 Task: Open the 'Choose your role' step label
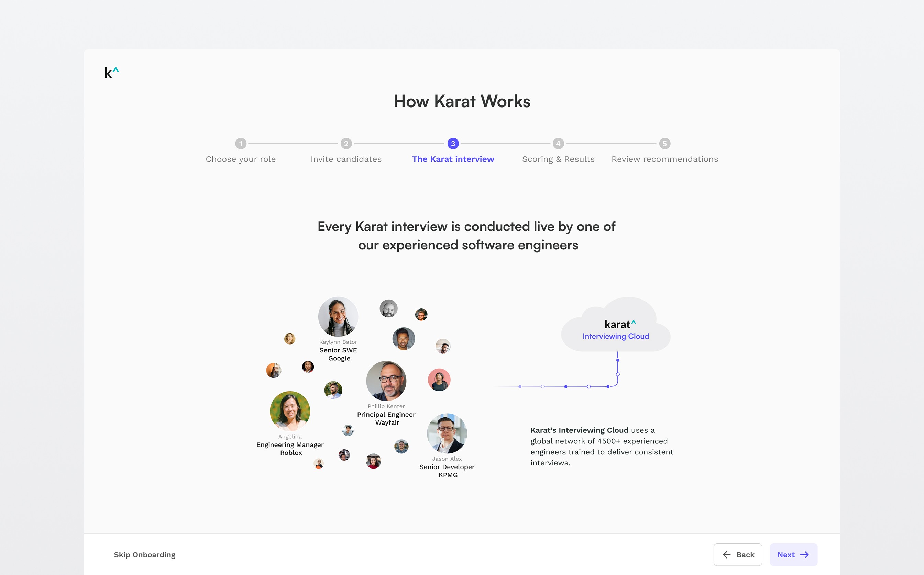point(241,159)
